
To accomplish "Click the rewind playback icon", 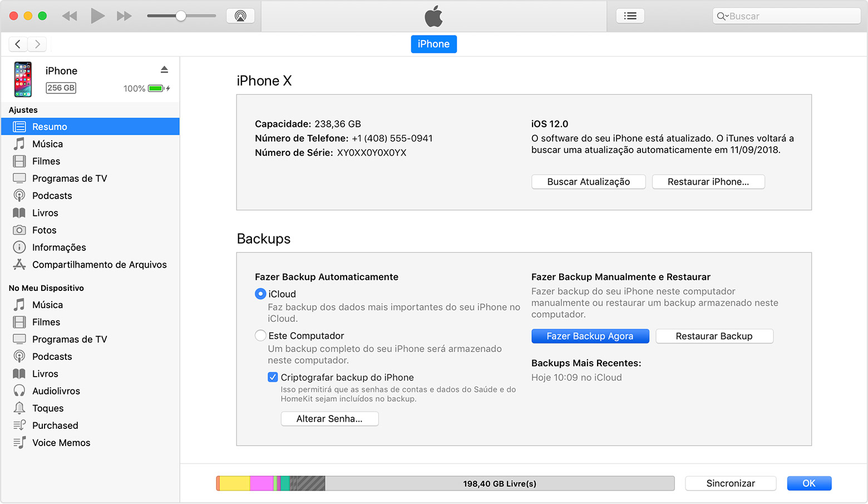I will click(70, 16).
